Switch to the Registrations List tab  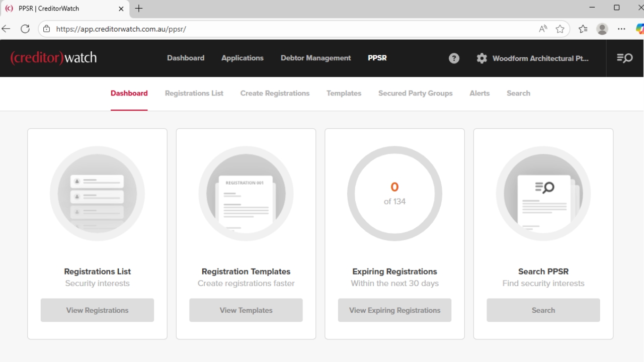pos(194,93)
